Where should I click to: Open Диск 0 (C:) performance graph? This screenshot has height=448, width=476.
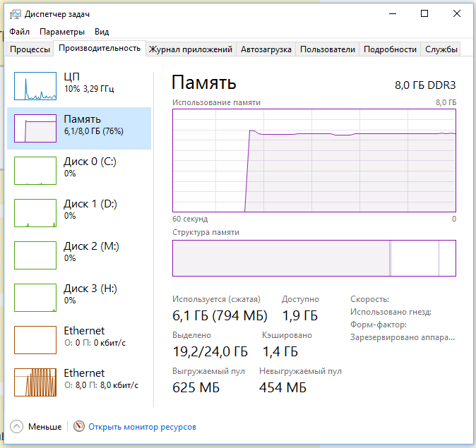pyautogui.click(x=35, y=171)
